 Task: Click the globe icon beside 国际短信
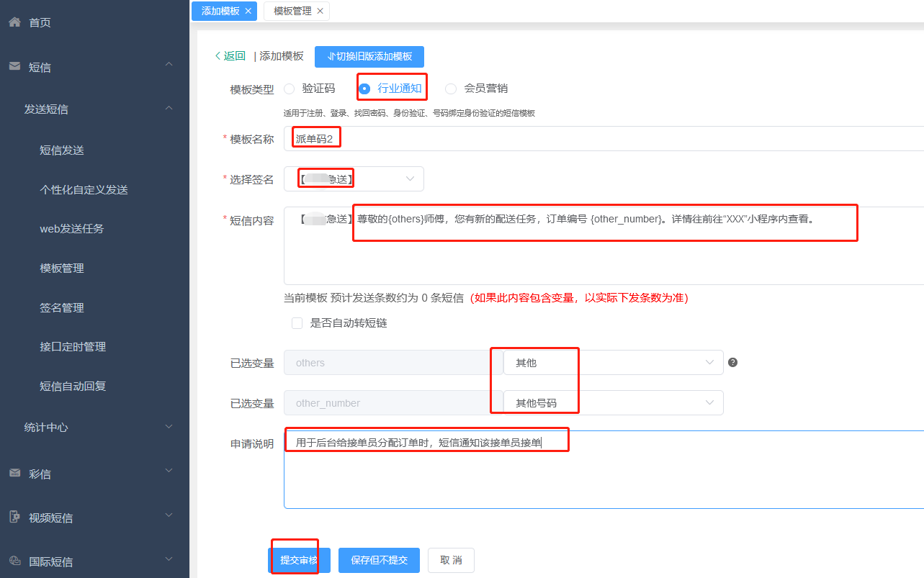coord(14,561)
